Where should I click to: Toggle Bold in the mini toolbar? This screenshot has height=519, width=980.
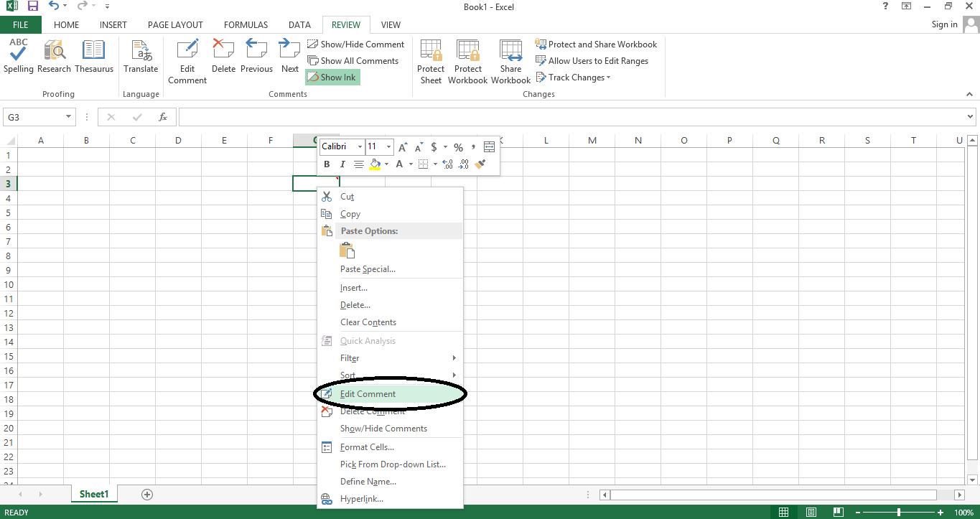tap(326, 164)
